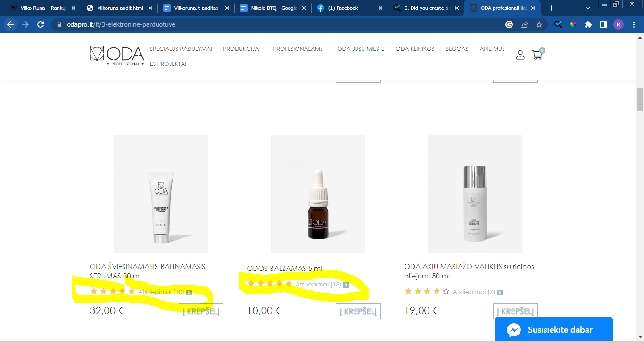
Task: Close the Facebook tab
Action: click(x=380, y=8)
